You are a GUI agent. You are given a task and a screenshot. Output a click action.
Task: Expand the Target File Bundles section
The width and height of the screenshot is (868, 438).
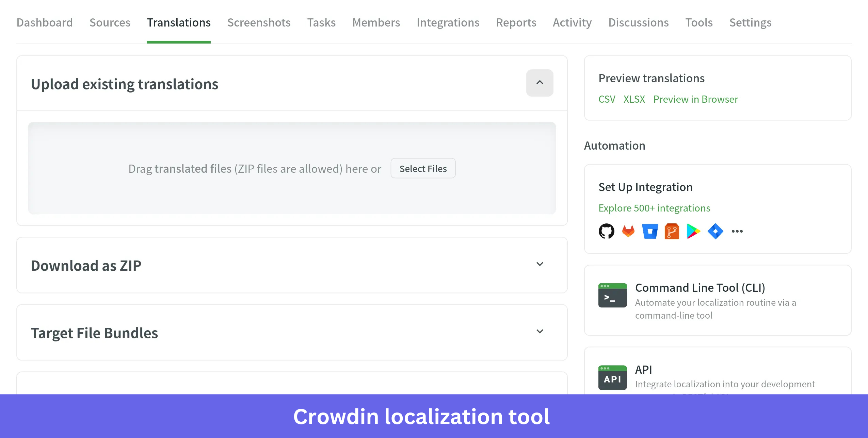pyautogui.click(x=540, y=332)
